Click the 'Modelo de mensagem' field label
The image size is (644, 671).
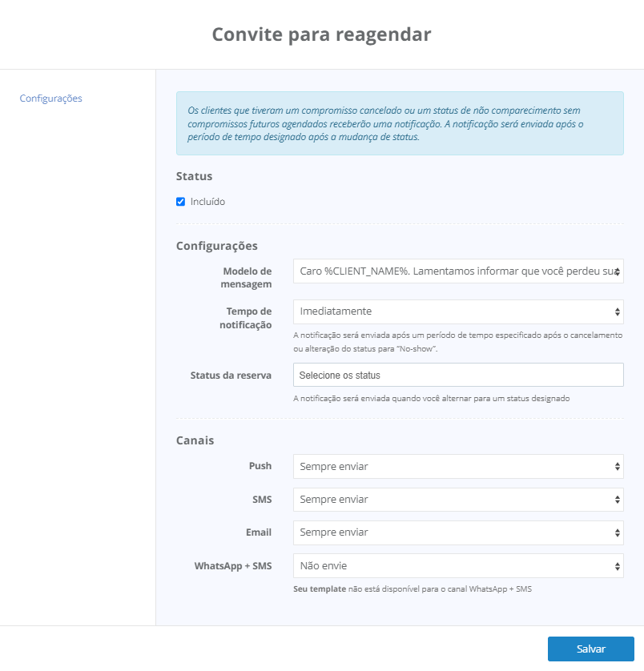pos(247,277)
